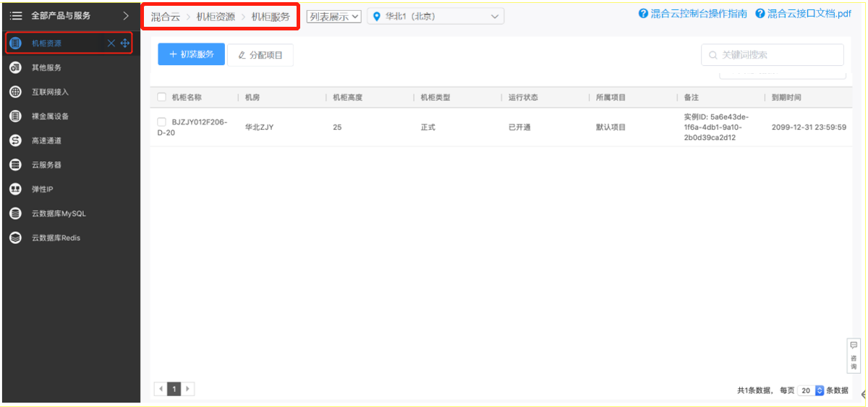Open the 咨询 chat widget
The image size is (868, 407).
(x=854, y=356)
